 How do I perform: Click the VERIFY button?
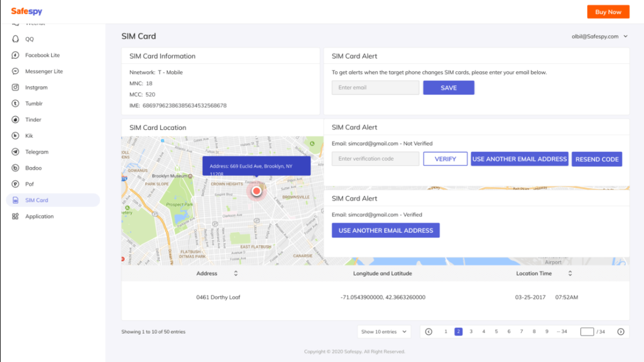click(445, 159)
